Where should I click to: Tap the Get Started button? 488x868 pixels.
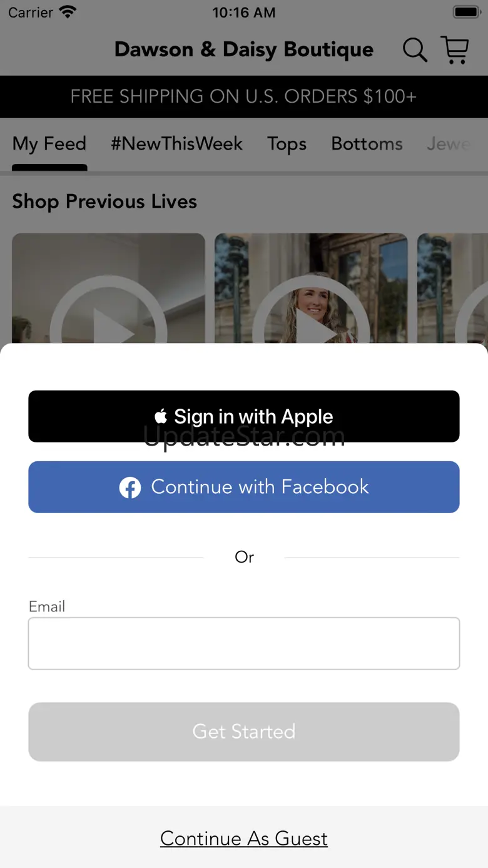[244, 732]
